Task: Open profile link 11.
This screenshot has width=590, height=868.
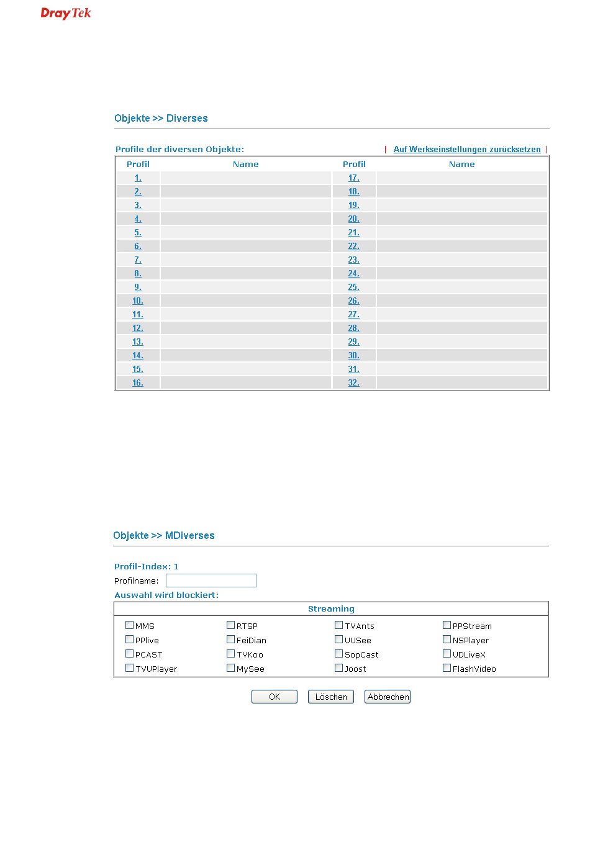Action: click(x=138, y=315)
